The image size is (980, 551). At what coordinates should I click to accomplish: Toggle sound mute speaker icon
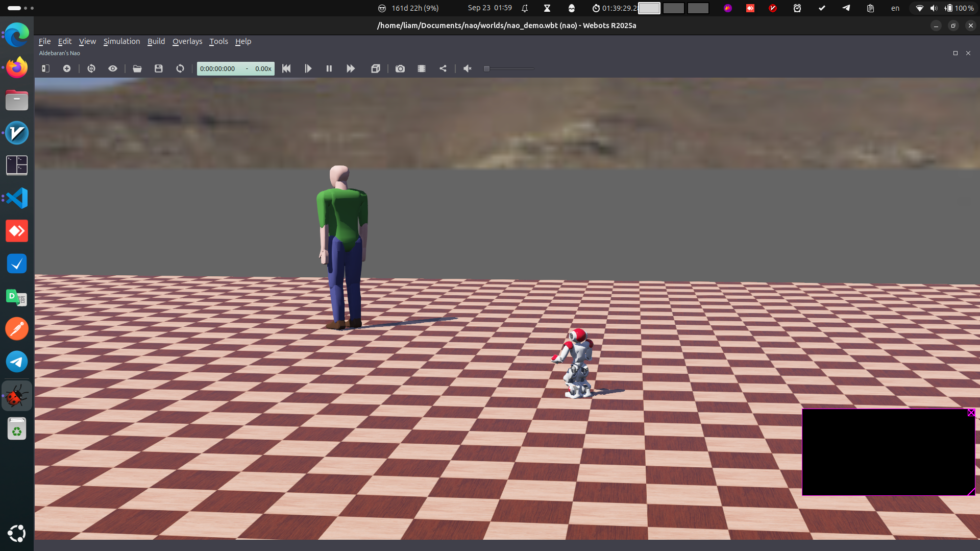pos(468,68)
